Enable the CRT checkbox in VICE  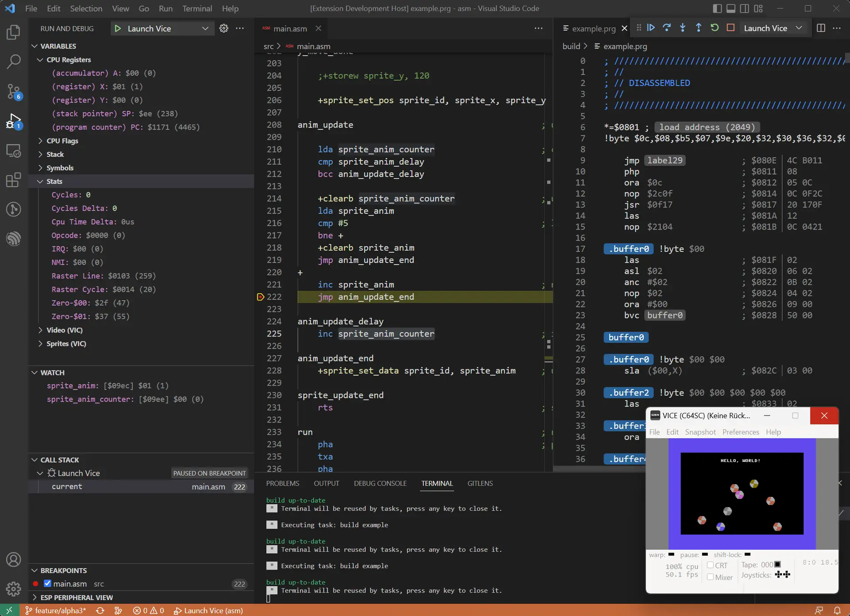[710, 565]
